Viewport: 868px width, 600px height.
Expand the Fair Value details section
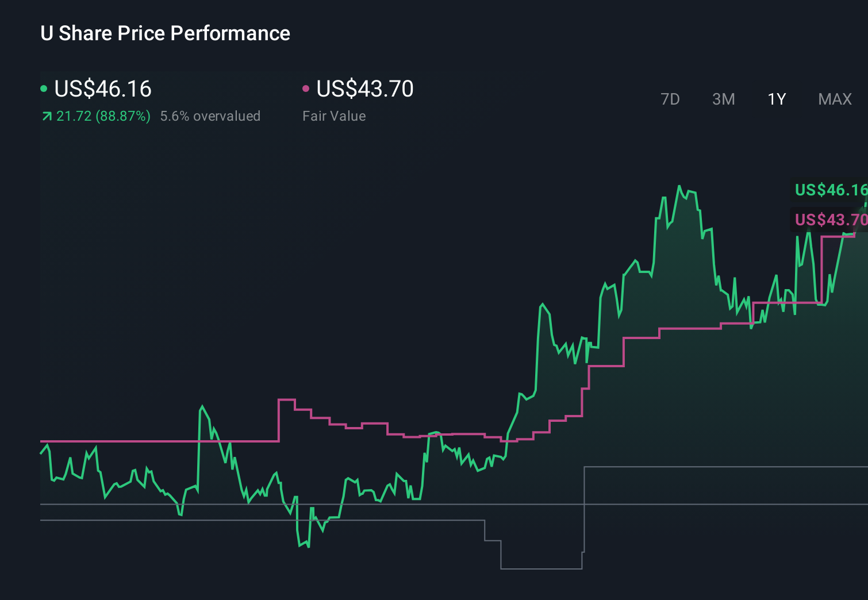pos(333,116)
